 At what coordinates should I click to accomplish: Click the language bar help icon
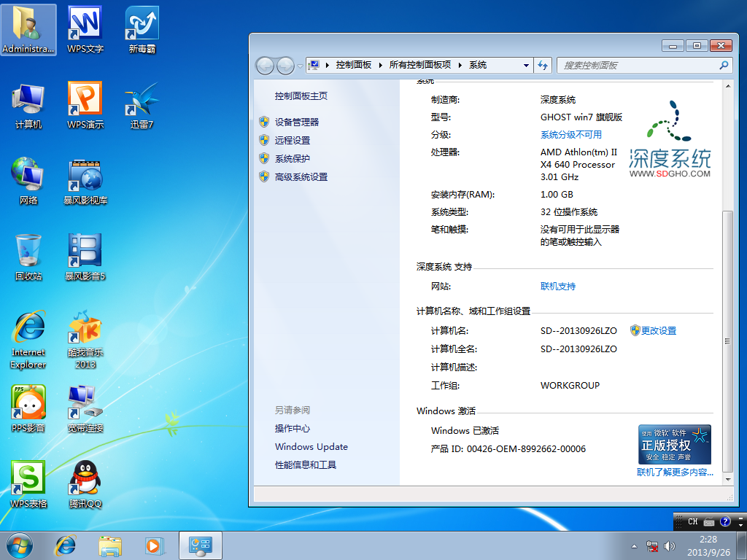(725, 522)
